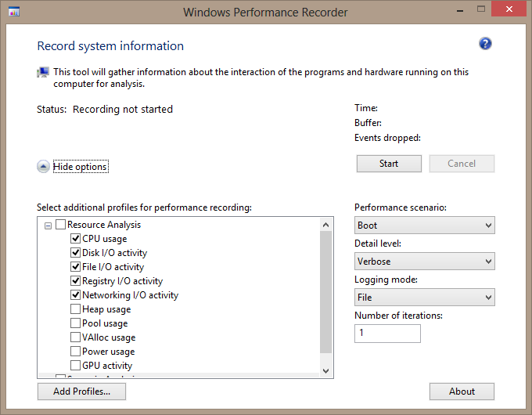The width and height of the screenshot is (532, 415).
Task: Click the 'Buffer:' label
Action: pyautogui.click(x=368, y=123)
